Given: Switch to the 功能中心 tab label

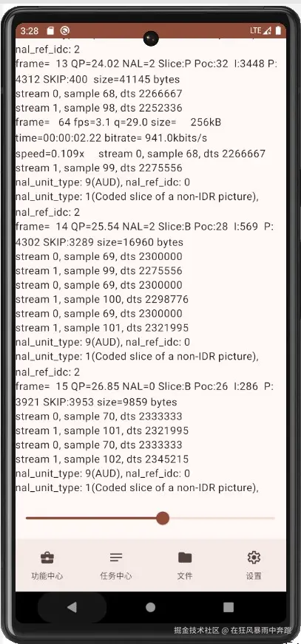Looking at the screenshot, I should [x=47, y=576].
